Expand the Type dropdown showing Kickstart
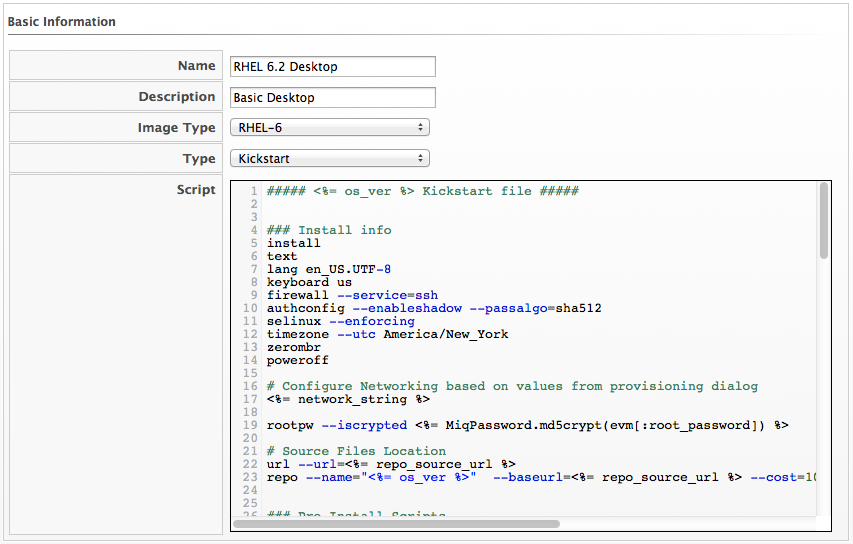Image resolution: width=853 pixels, height=544 pixels. [329, 158]
